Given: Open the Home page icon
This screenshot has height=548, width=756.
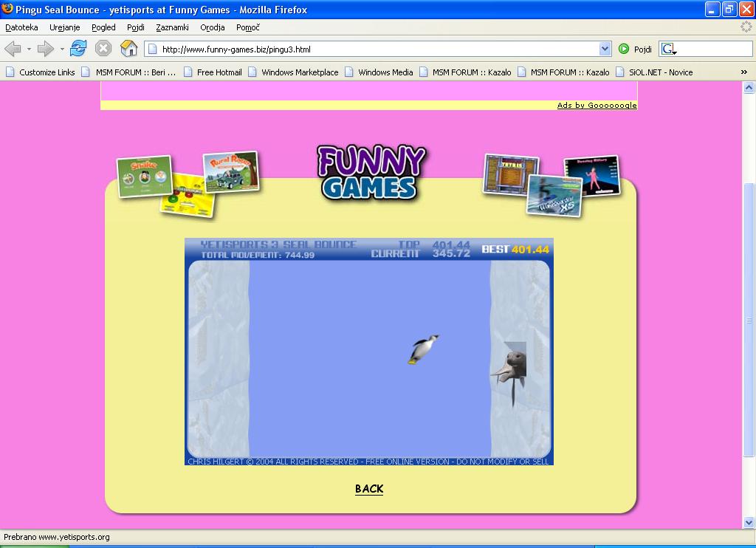Looking at the screenshot, I should [x=128, y=49].
